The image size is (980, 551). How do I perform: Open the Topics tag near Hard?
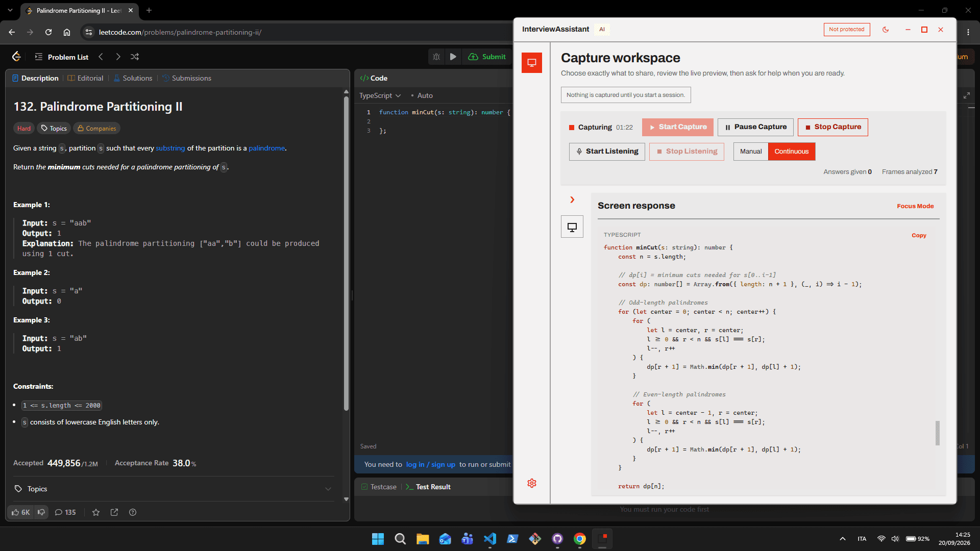coord(54,129)
